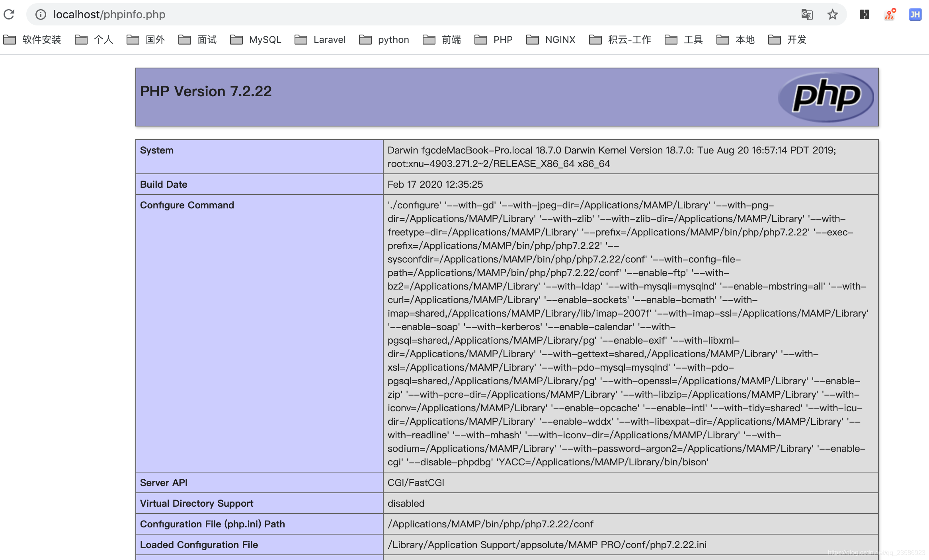This screenshot has width=929, height=560.
Task: Open the NGINX bookmark folder
Action: [x=551, y=39]
